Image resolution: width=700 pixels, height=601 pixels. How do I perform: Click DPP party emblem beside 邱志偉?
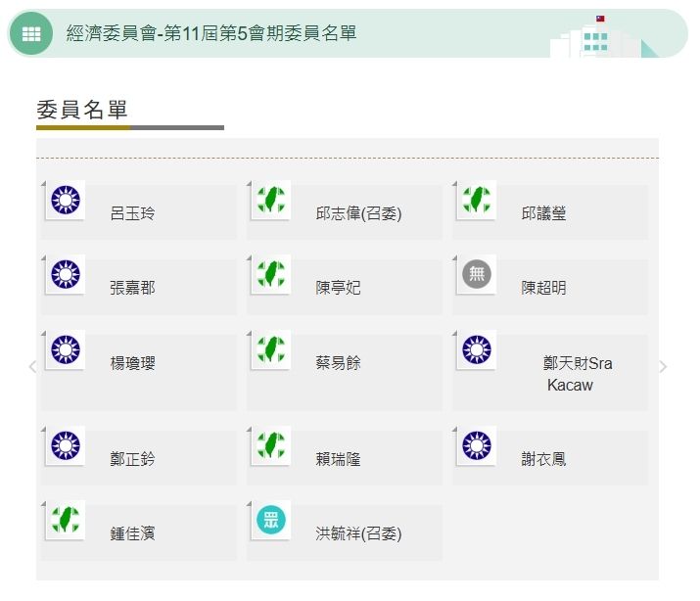[x=271, y=201]
